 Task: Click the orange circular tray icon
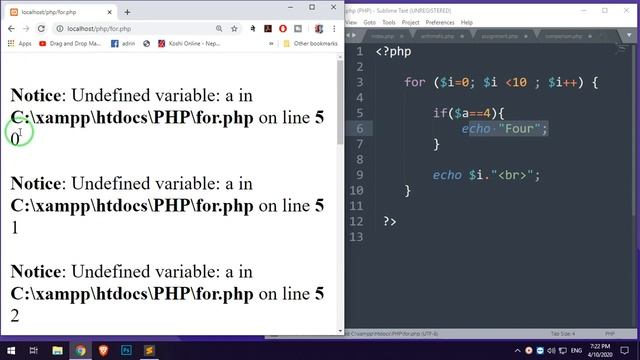tap(529, 351)
